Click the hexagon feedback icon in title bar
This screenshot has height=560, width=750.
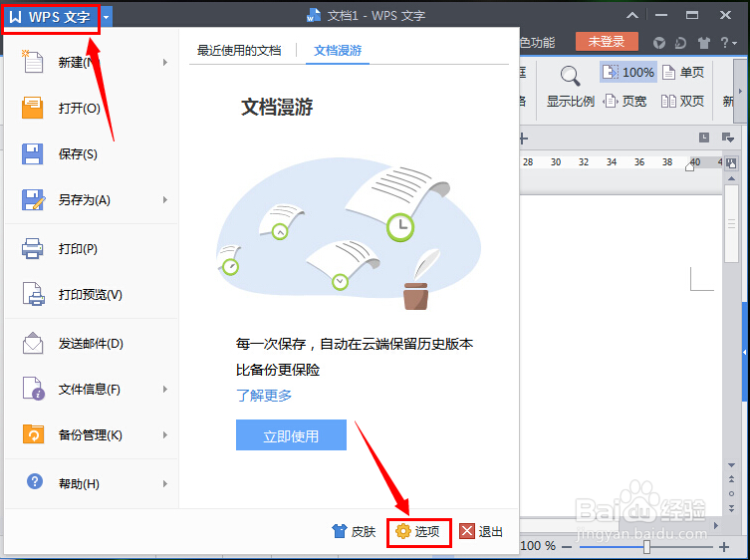pyautogui.click(x=659, y=43)
